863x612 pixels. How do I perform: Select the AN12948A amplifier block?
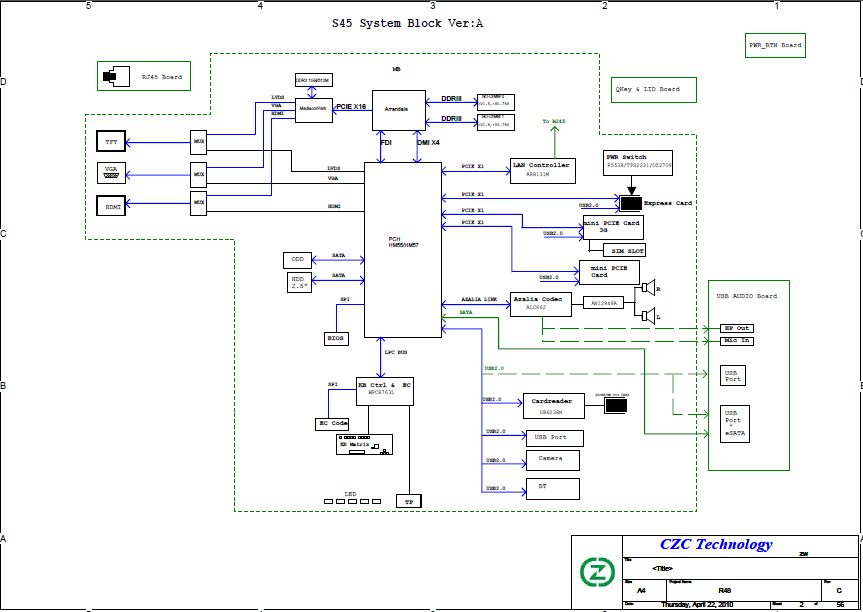604,303
